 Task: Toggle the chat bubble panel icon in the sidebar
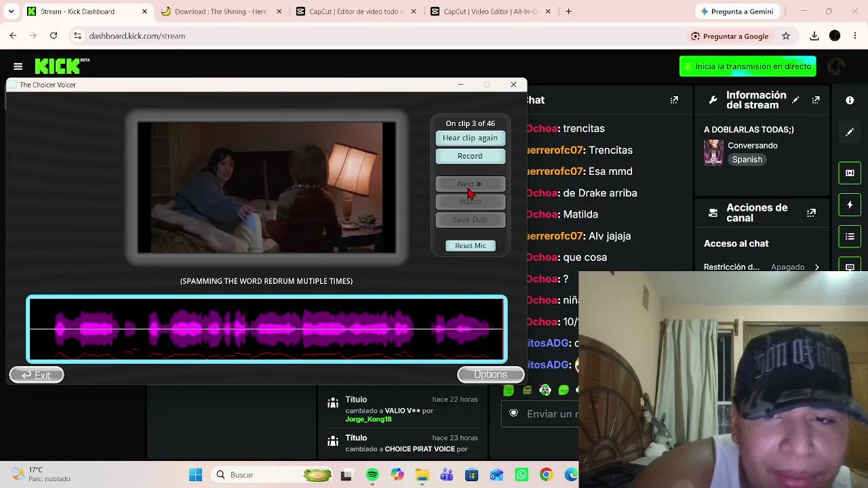pyautogui.click(x=850, y=266)
